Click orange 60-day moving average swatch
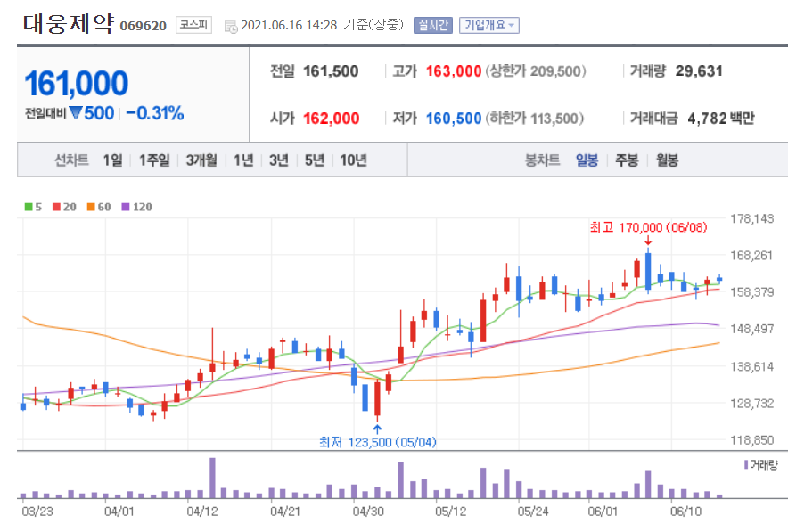This screenshot has height=532, width=788. [x=91, y=207]
